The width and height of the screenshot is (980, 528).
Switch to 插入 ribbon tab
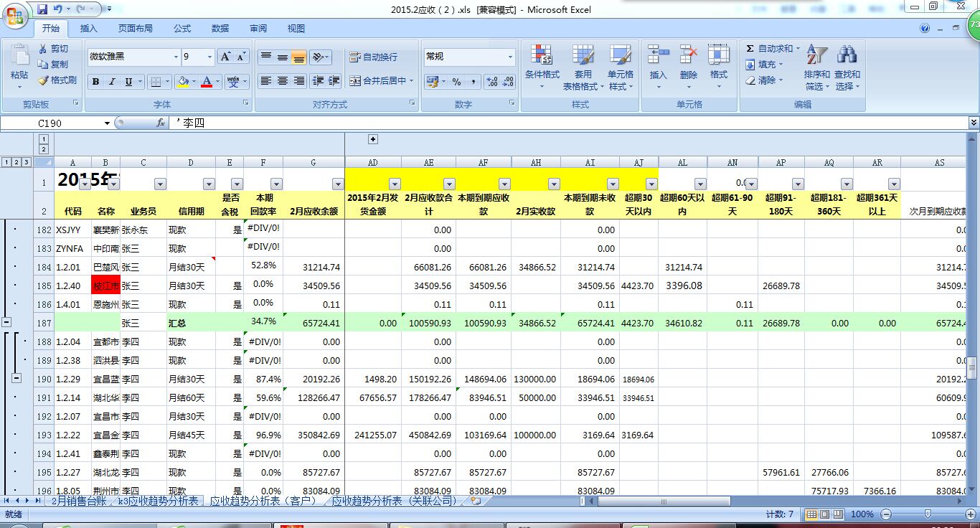point(89,29)
